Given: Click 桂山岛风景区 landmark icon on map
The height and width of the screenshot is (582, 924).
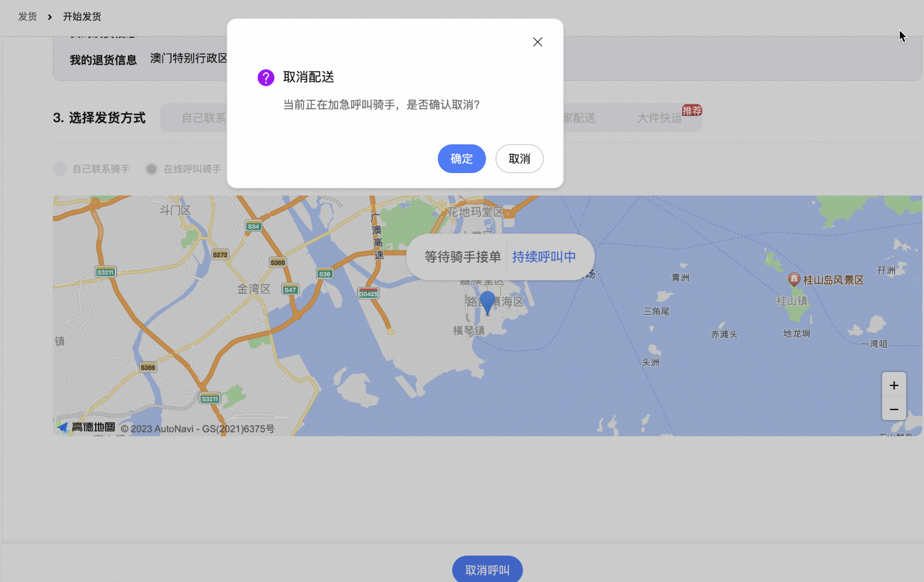Looking at the screenshot, I should point(794,279).
